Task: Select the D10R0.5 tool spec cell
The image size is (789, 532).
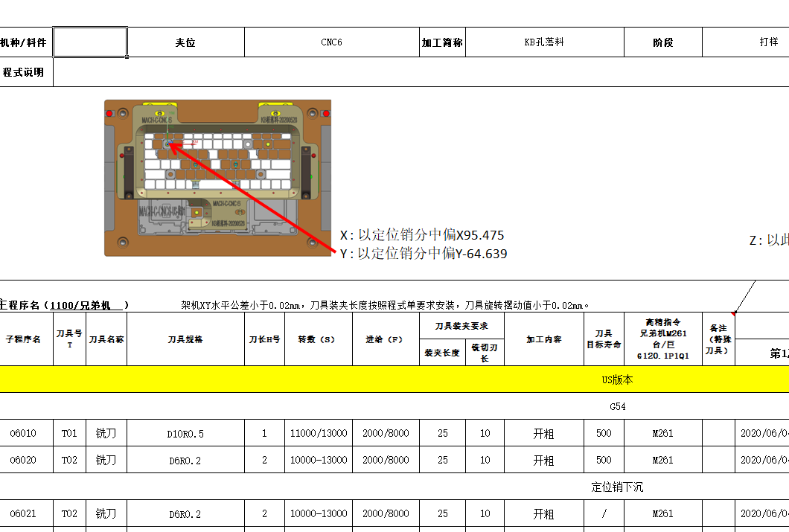Action: [x=185, y=432]
